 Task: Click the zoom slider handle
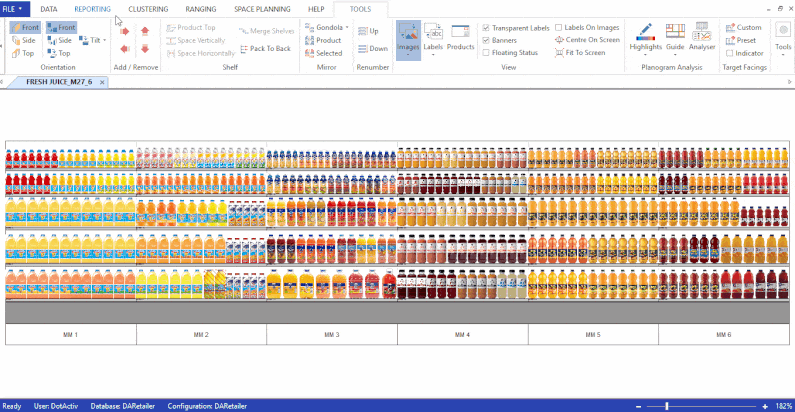(x=667, y=406)
